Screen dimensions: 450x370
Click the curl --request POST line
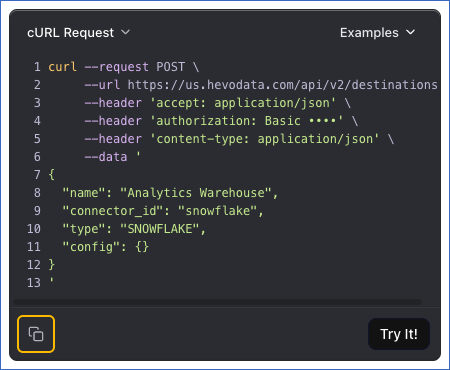(124, 67)
